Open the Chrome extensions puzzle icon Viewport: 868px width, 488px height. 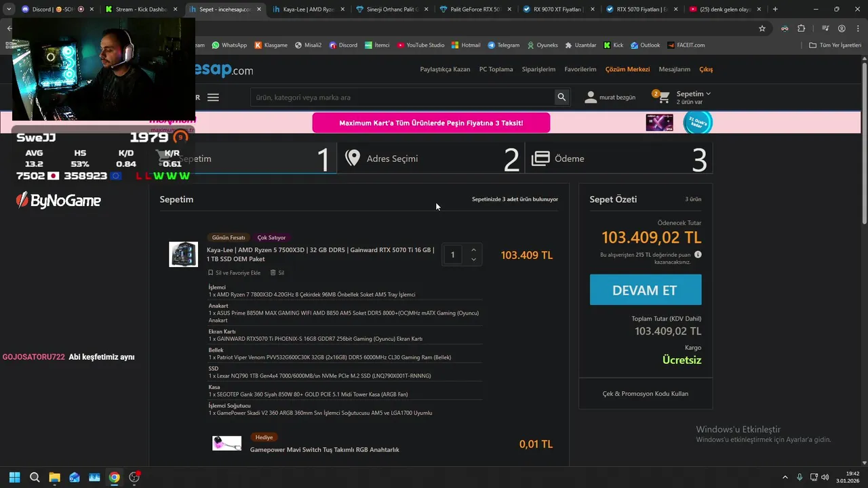pyautogui.click(x=802, y=28)
